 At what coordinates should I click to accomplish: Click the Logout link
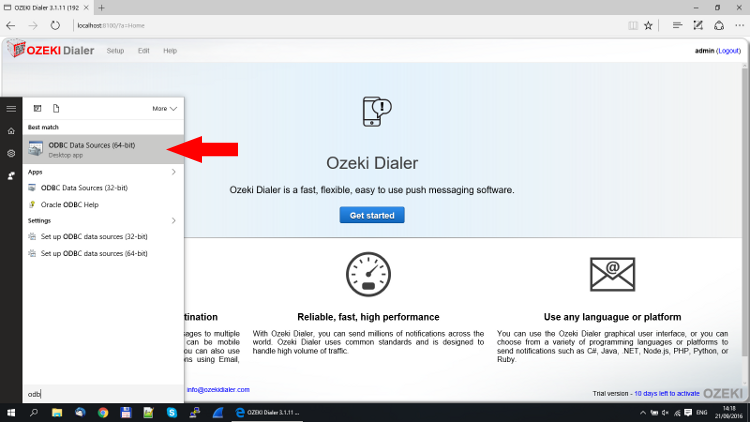728,50
